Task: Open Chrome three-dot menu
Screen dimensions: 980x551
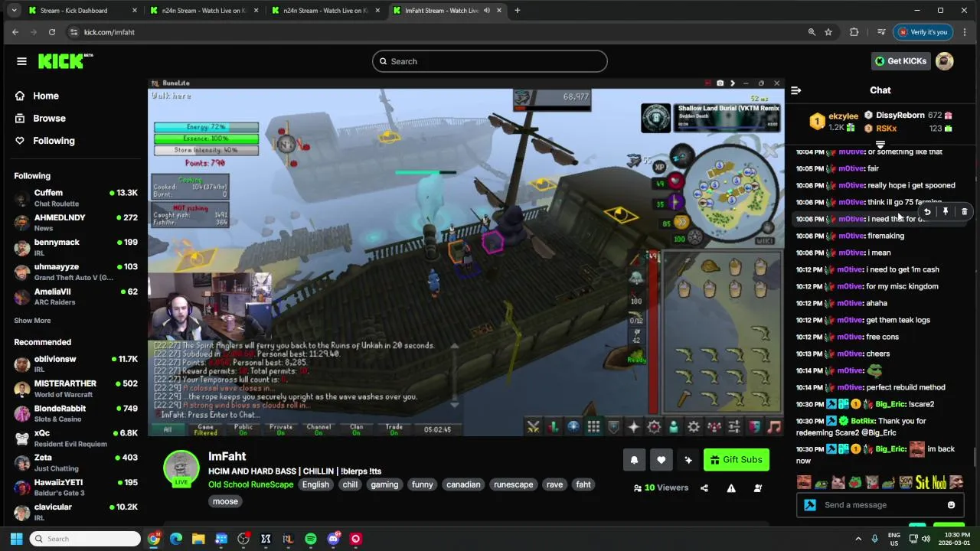Action: (x=965, y=32)
